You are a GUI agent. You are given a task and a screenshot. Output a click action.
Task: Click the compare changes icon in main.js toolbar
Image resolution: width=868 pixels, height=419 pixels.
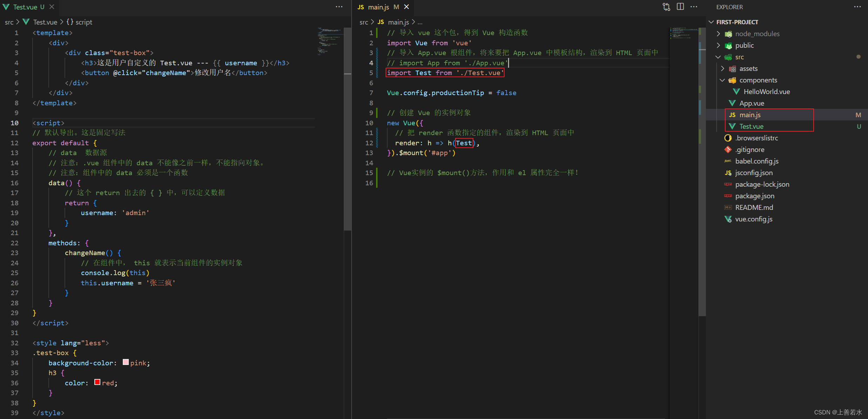666,7
